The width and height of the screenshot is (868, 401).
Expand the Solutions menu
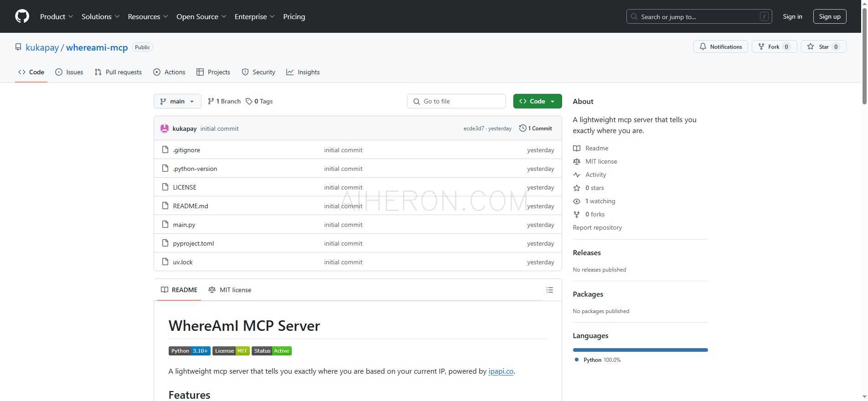pos(101,16)
